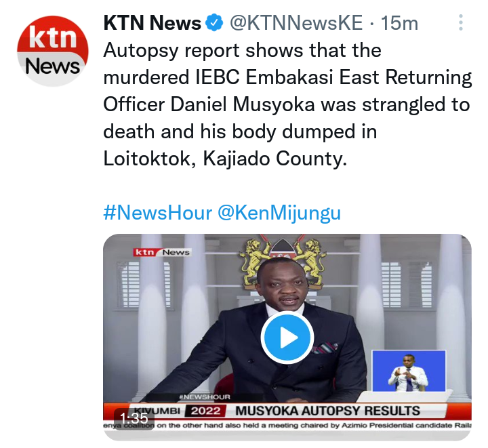488x448 pixels.
Task: Click the scrolling news ticker text
Action: coord(287,425)
